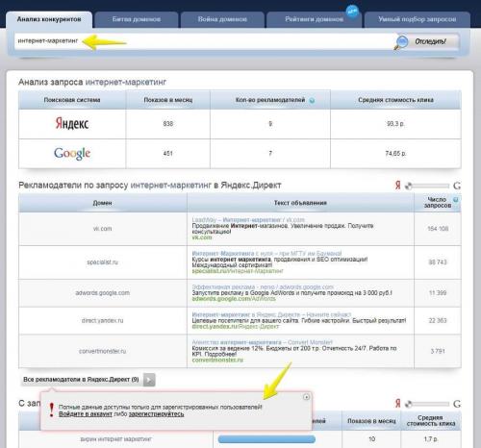Click the specialist.ru domain cell

tap(103, 262)
